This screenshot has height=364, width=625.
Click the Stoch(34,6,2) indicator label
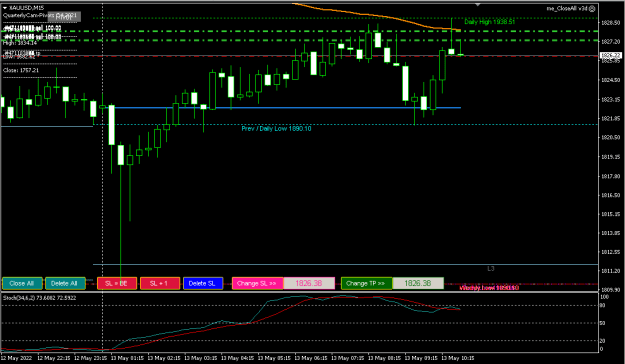(39, 298)
